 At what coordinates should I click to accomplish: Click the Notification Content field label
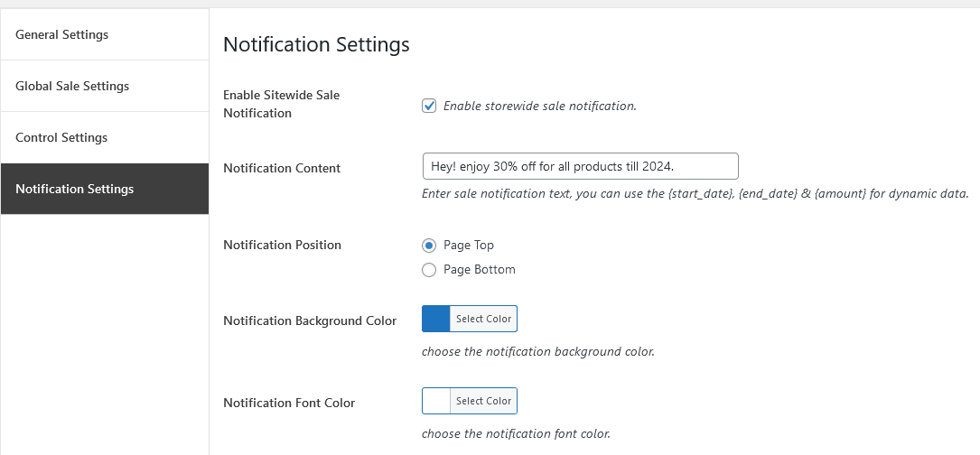(282, 168)
